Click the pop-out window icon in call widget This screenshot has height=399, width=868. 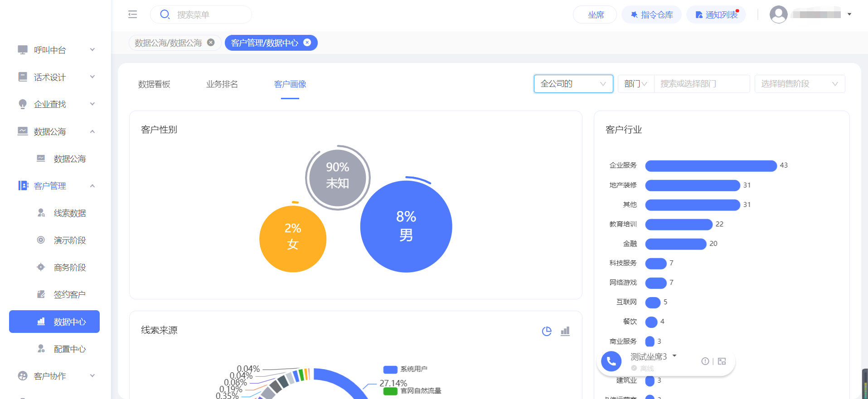(722, 361)
